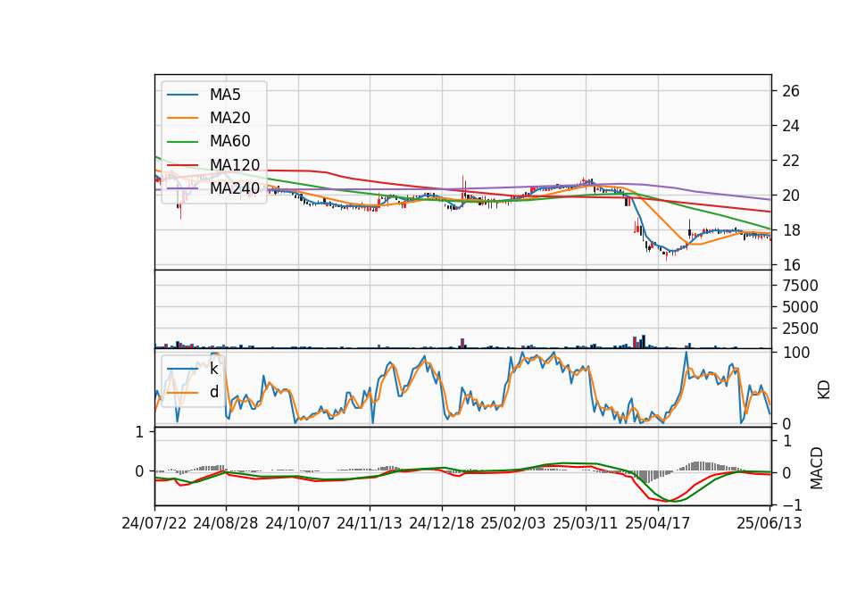The height and width of the screenshot is (616, 857).
Task: Click the rotated KD axis title
Action: 824,389
